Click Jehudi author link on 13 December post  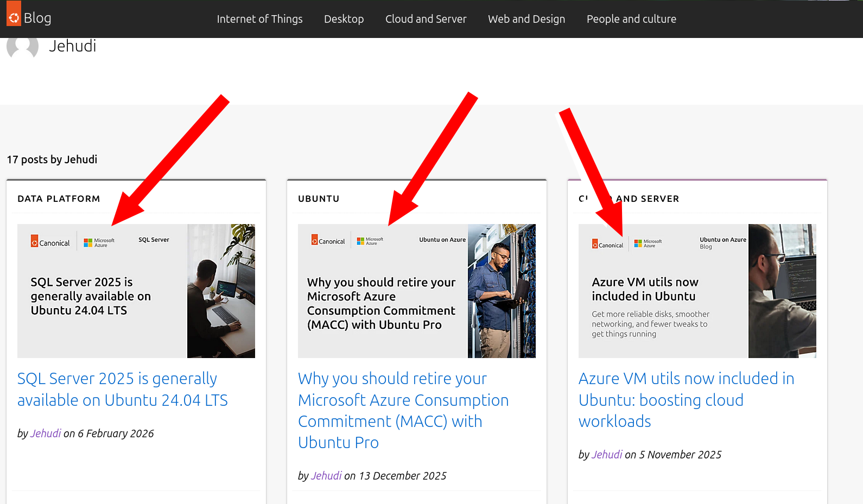[x=326, y=476]
